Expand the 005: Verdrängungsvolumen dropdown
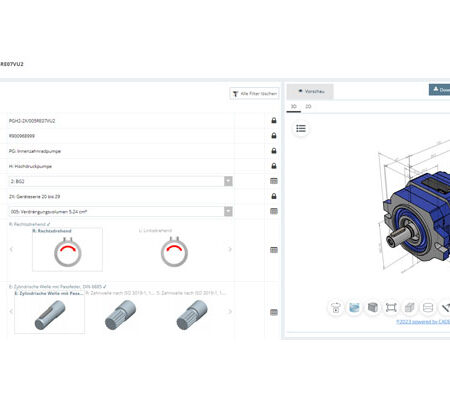450x395 pixels. pyautogui.click(x=228, y=211)
